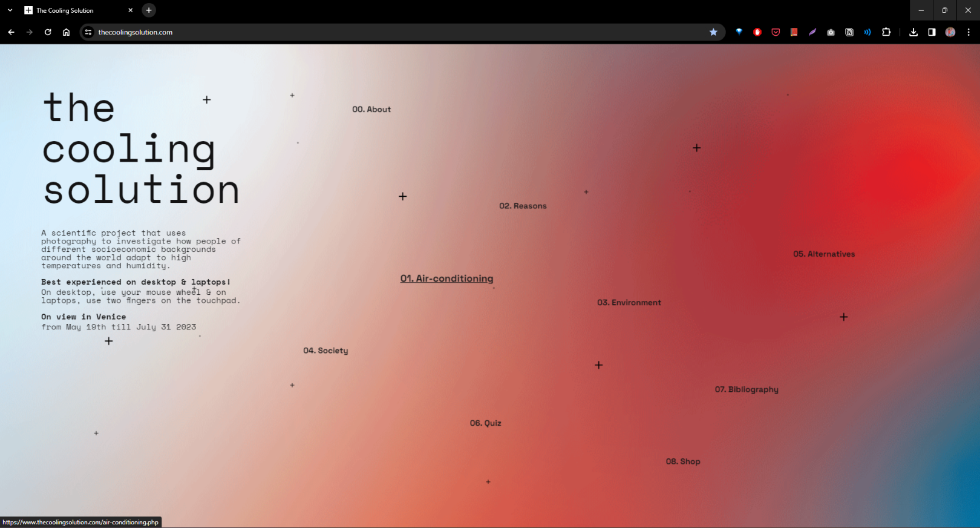980x528 pixels.
Task: Go to 02. Reasons
Action: click(523, 206)
